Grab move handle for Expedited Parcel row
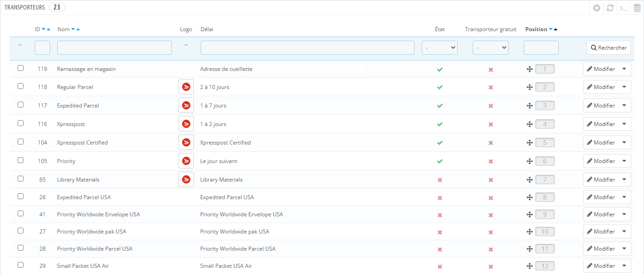Screen dimensions: 644x280 point(529,106)
